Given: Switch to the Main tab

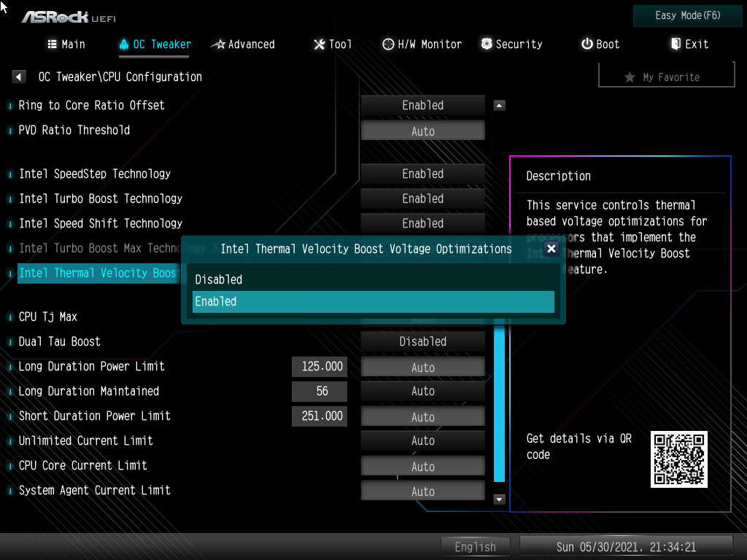Looking at the screenshot, I should [x=66, y=44].
